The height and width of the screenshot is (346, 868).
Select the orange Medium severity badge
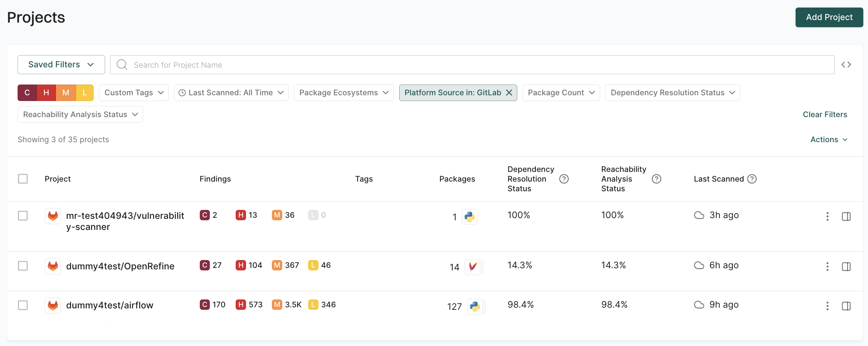pyautogui.click(x=66, y=92)
